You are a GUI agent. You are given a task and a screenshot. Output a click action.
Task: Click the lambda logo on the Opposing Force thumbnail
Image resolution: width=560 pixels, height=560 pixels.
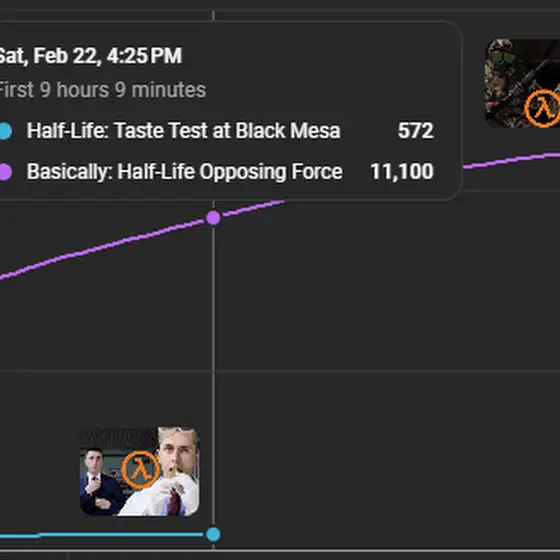[542, 109]
